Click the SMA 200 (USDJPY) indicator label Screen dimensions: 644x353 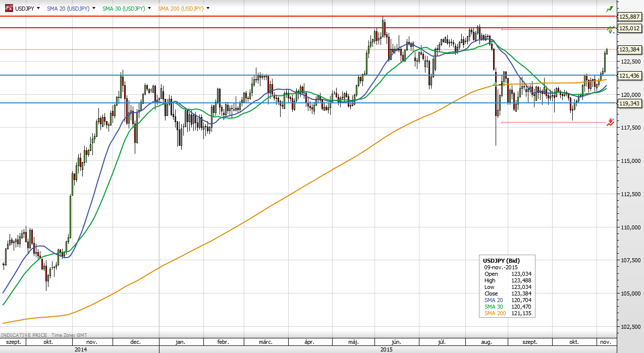pyautogui.click(x=181, y=9)
